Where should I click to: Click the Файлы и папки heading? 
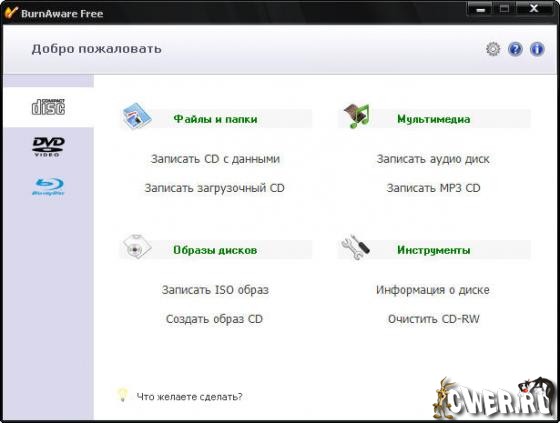click(215, 119)
